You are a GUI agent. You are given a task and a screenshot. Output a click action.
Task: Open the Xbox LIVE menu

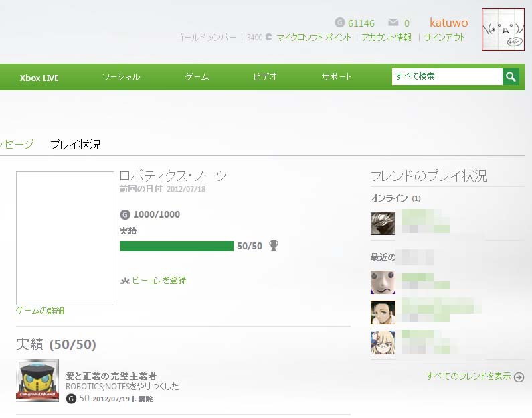point(39,78)
